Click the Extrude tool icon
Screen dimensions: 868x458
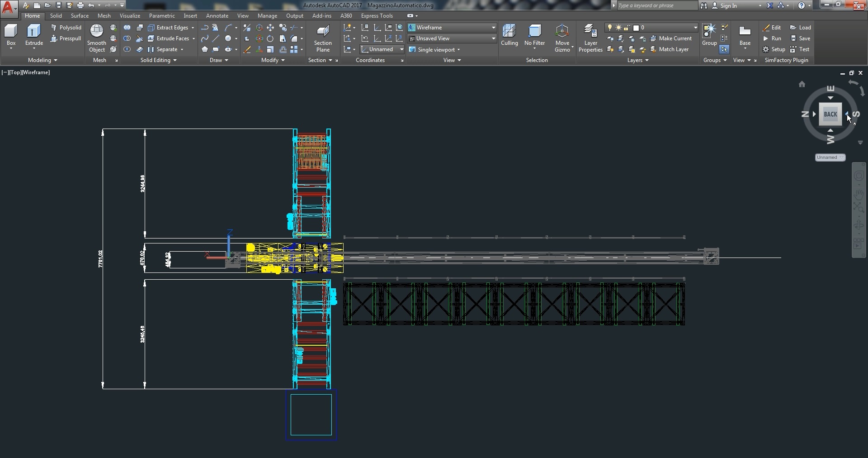point(34,32)
